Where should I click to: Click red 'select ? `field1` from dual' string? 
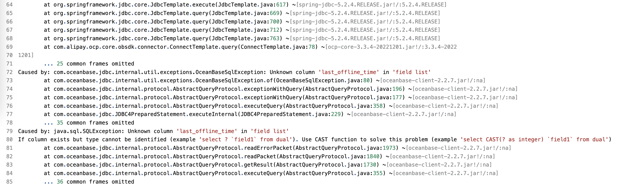(245, 139)
